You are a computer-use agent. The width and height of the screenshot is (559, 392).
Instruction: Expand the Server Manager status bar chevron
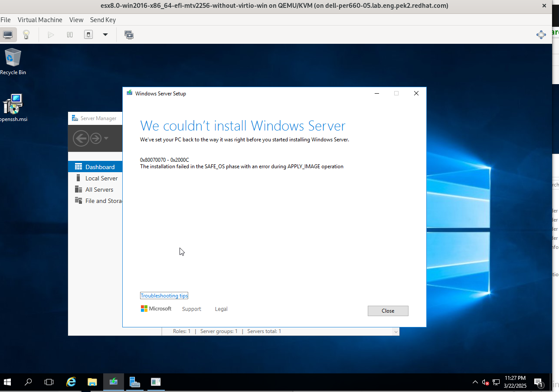click(x=396, y=331)
